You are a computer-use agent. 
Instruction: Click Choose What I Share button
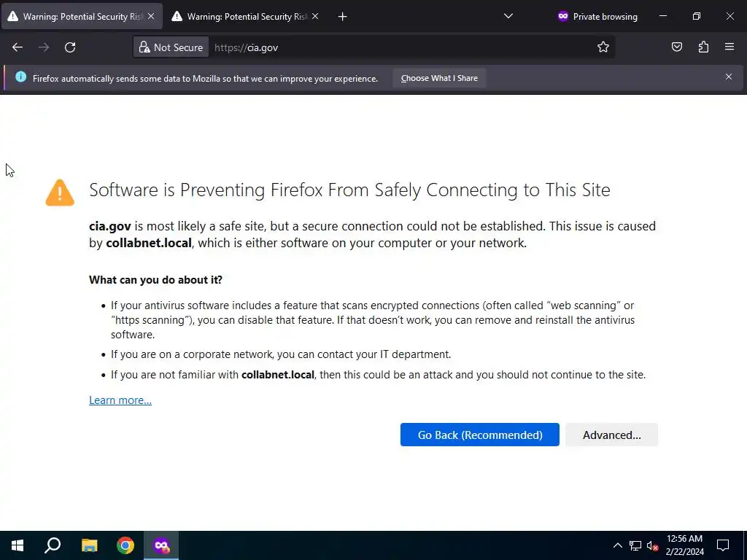439,78
